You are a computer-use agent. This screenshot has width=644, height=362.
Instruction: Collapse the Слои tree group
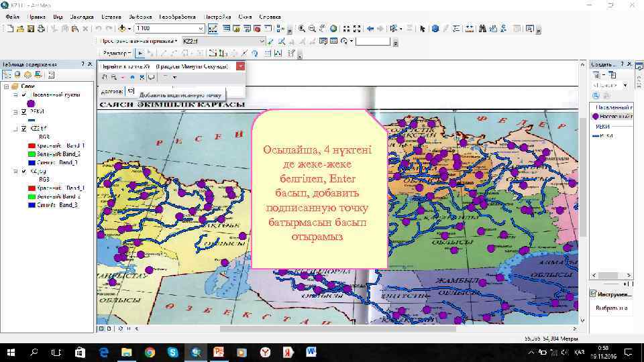click(6, 86)
